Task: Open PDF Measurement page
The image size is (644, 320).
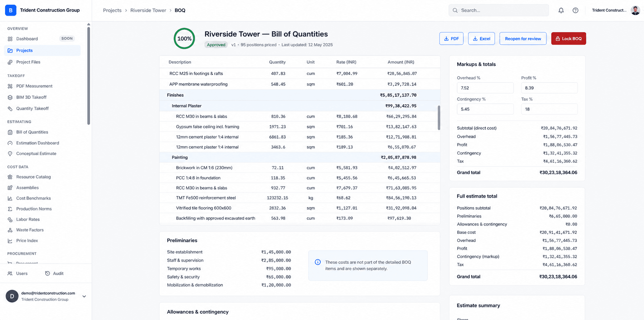Action: (x=42, y=86)
